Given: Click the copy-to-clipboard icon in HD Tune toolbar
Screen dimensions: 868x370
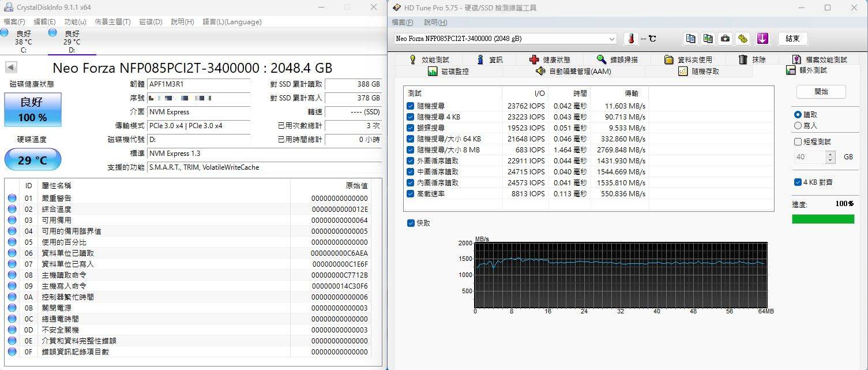Looking at the screenshot, I should point(690,38).
